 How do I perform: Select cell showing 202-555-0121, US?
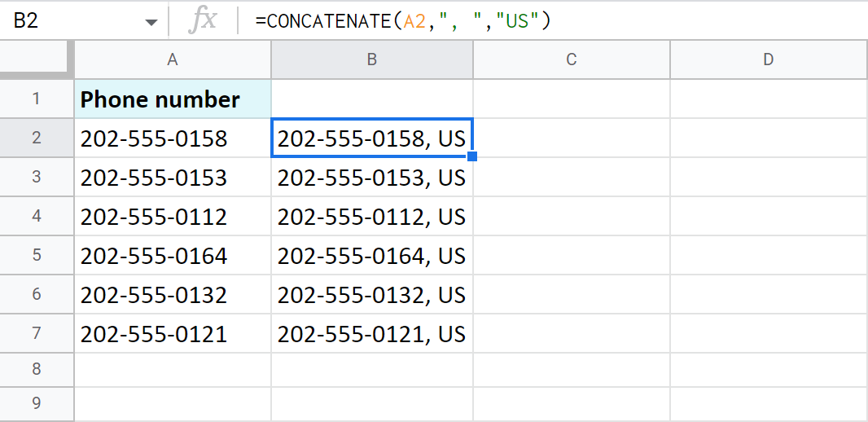click(x=372, y=333)
